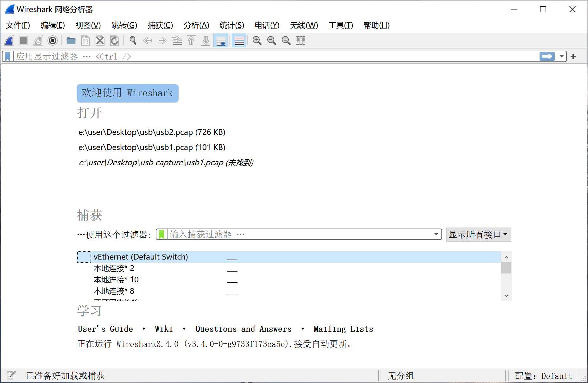Find a packet using magnifier icon
This screenshot has height=383, width=588.
[x=133, y=41]
